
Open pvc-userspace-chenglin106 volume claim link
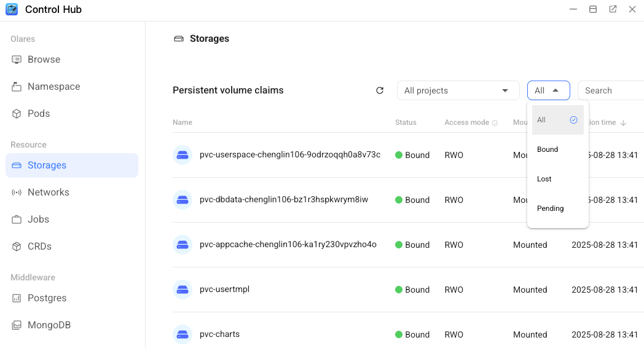click(x=289, y=155)
